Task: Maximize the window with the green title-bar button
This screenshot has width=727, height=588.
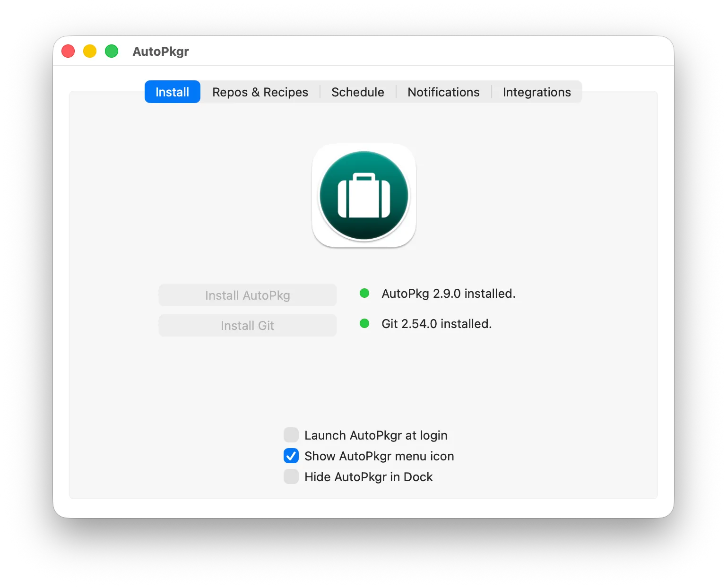Action: [112, 51]
